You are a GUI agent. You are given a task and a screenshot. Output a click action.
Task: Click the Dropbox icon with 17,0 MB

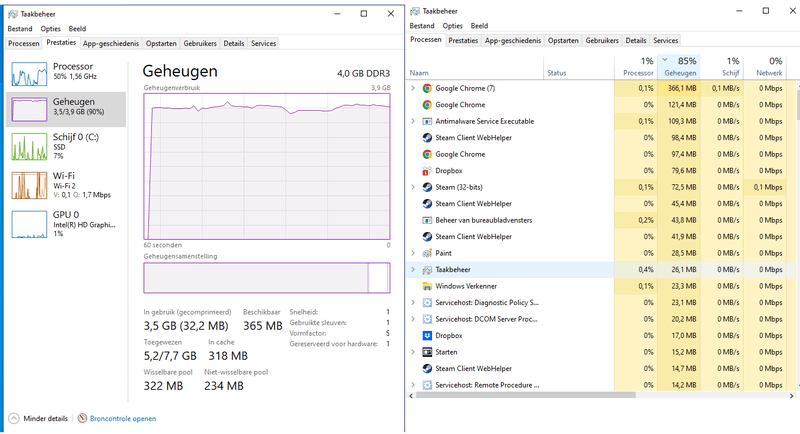point(427,336)
